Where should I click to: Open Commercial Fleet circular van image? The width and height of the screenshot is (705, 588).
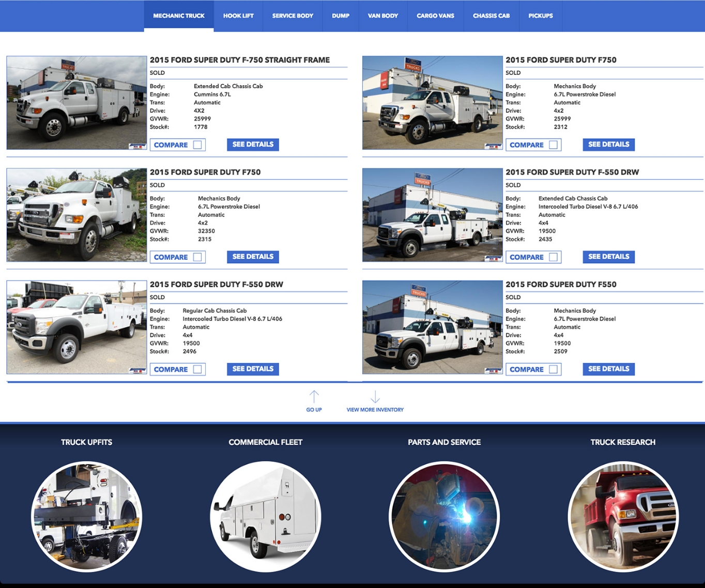pos(266,517)
